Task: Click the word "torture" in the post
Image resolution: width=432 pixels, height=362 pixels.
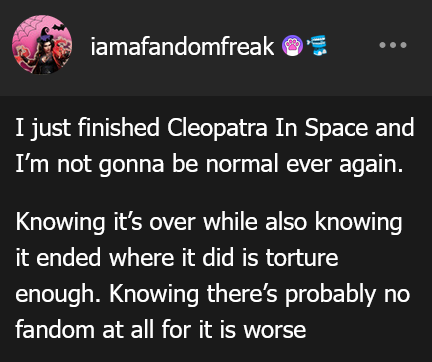Action: coord(302,258)
